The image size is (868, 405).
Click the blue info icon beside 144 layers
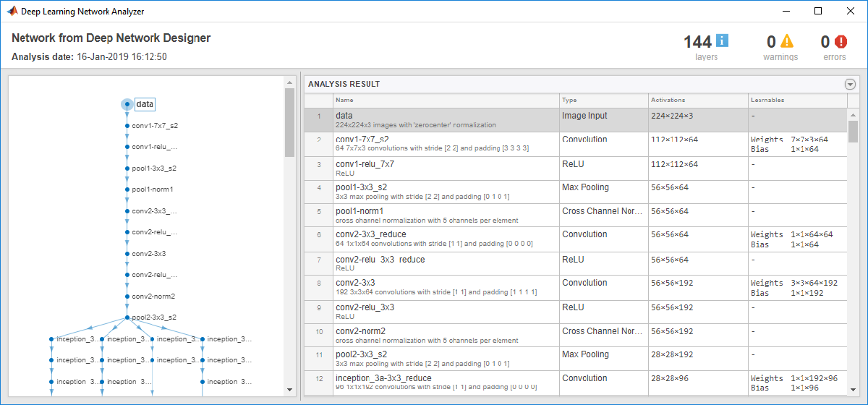tap(722, 41)
